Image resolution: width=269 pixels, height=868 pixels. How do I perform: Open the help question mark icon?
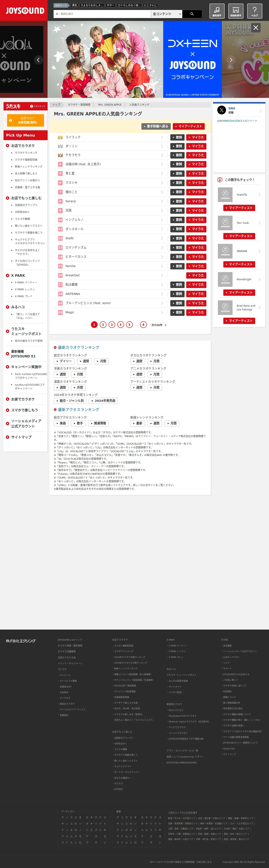(x=255, y=11)
